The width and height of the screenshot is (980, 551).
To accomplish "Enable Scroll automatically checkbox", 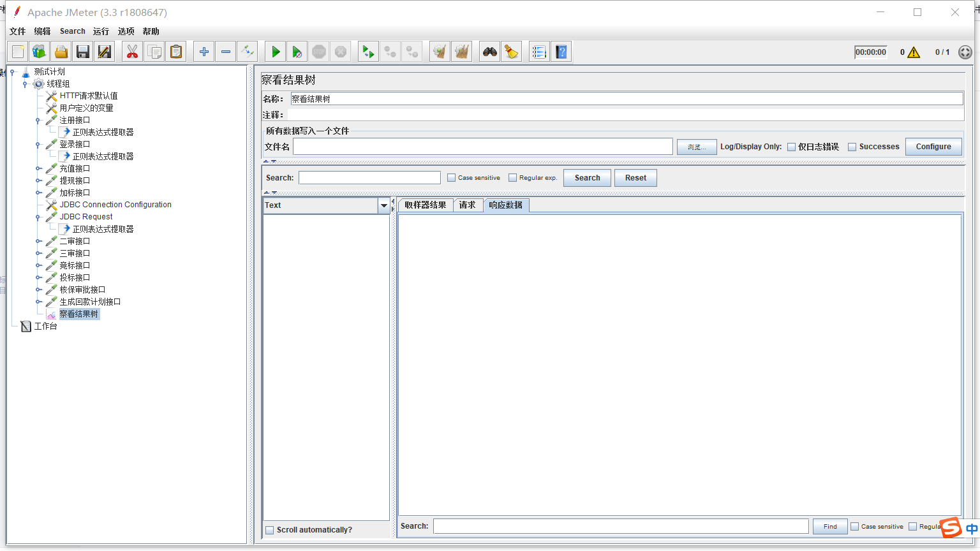I will (x=269, y=530).
